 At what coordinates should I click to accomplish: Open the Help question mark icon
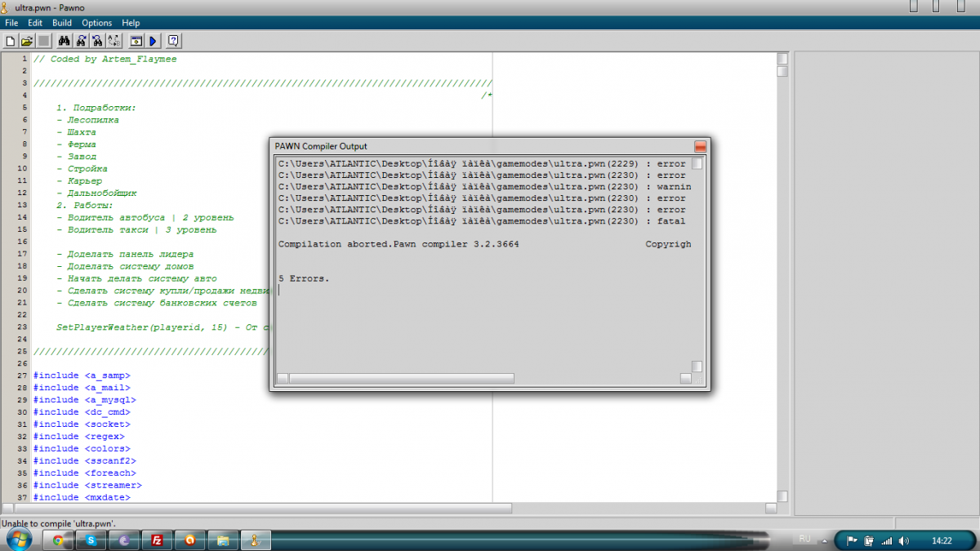coord(173,41)
